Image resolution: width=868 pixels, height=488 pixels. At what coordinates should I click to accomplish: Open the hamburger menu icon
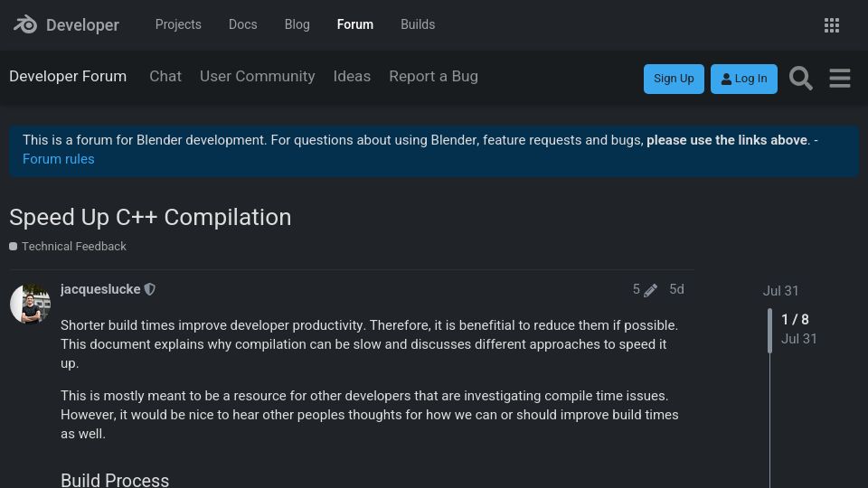840,78
